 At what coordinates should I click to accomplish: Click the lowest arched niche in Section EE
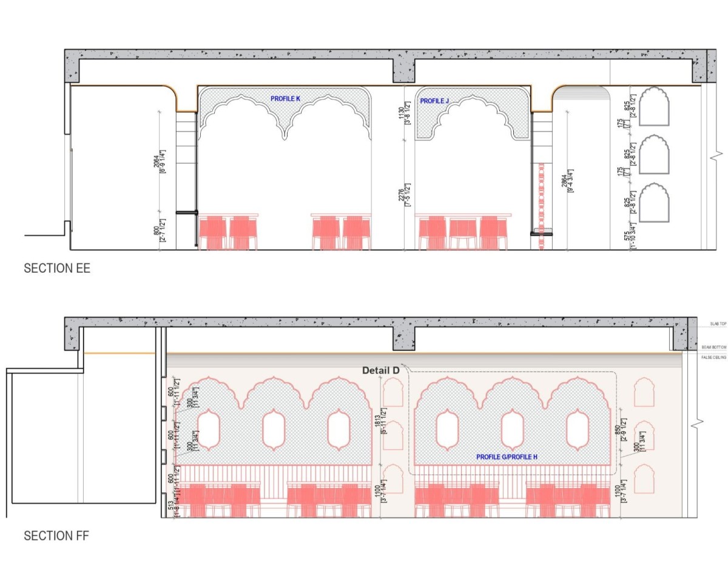[x=655, y=202]
